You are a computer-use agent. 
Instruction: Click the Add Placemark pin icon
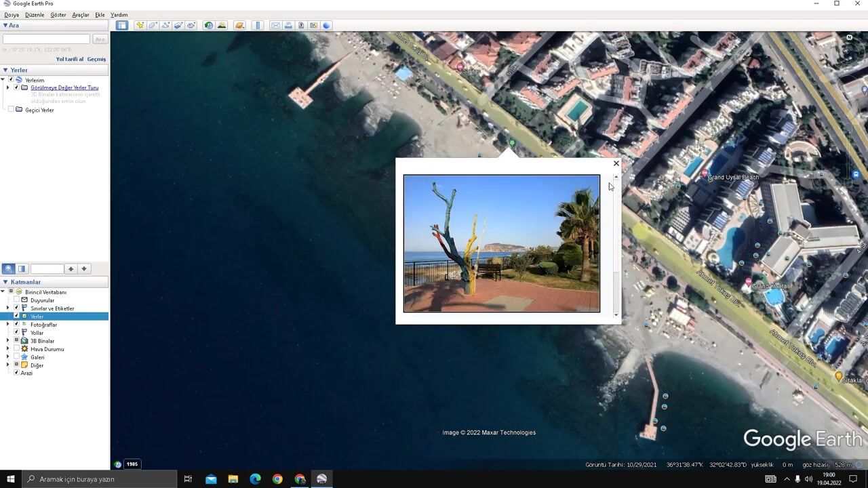pos(140,25)
